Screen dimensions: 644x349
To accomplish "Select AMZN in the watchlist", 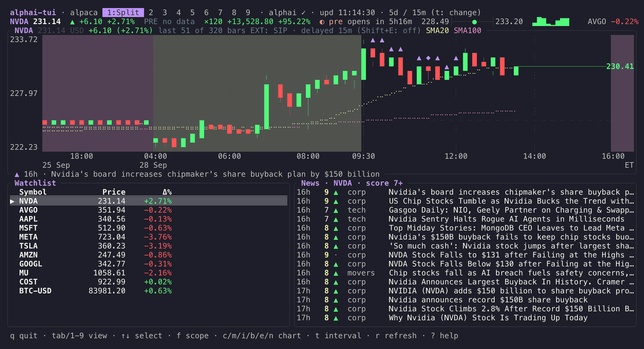I will [149, 255].
